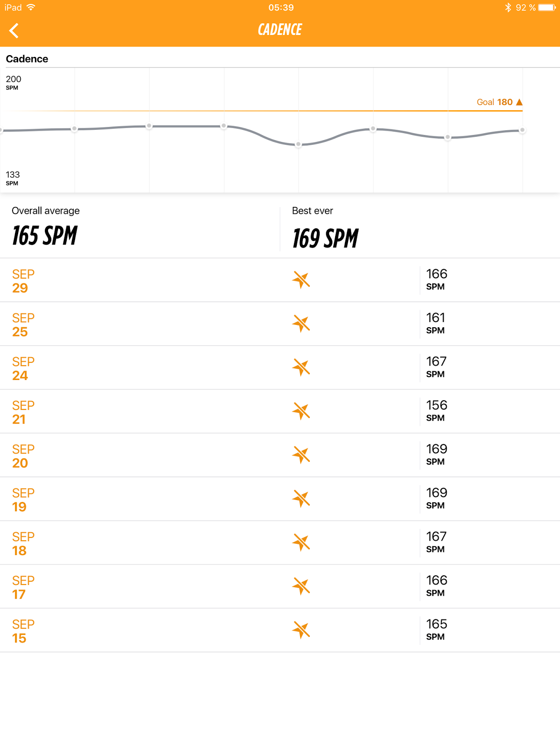This screenshot has width=560, height=747.
Task: Tap the crossed star icon for Sep 17
Action: tap(301, 586)
